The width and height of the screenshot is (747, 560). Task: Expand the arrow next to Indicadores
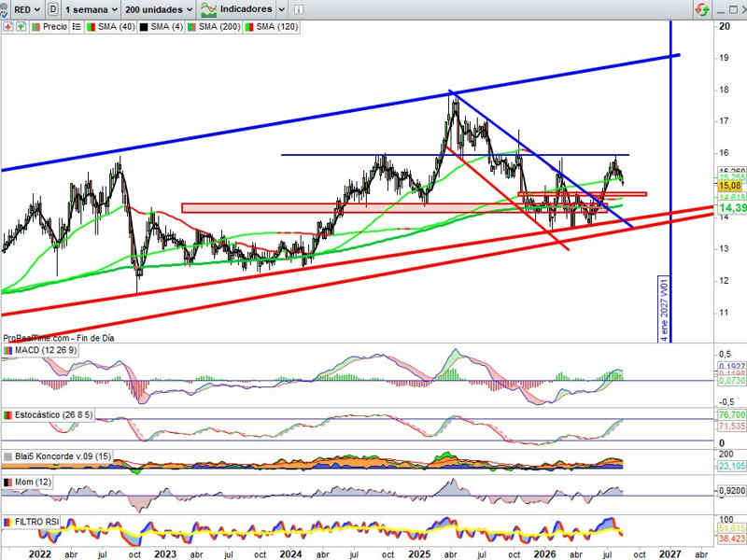tap(282, 9)
